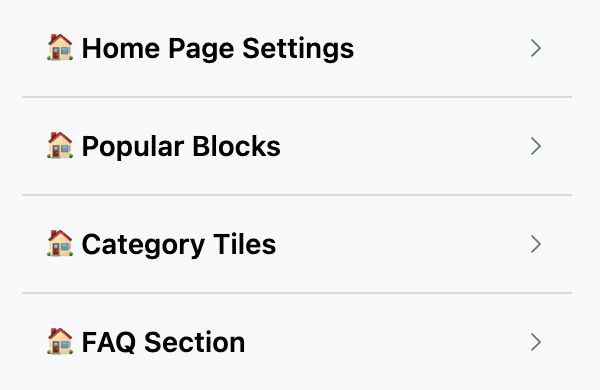Viewport: 600px width, 390px height.
Task: Go to the Category Tiles label
Action: click(179, 245)
